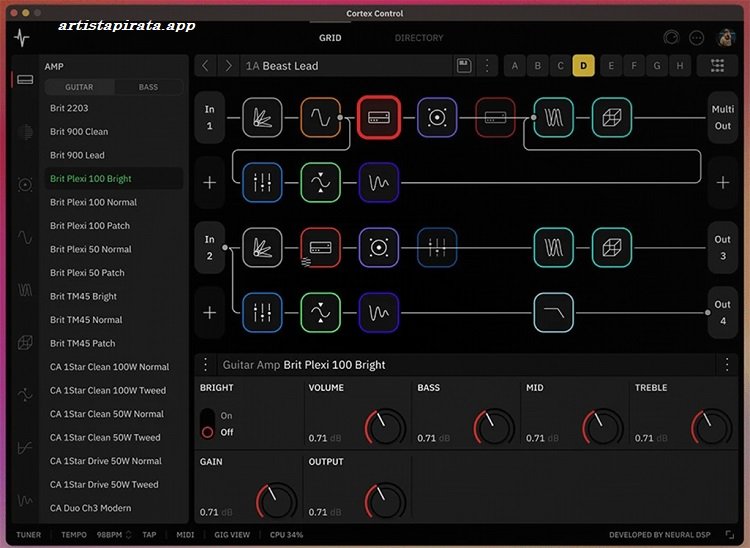Add a new row below In 1
The image size is (750, 548).
[x=210, y=183]
